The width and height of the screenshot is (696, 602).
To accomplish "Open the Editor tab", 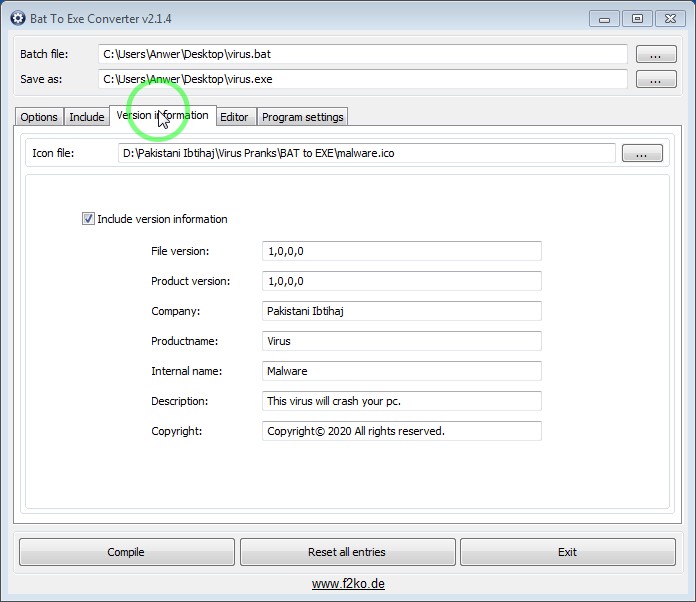I will tap(234, 117).
